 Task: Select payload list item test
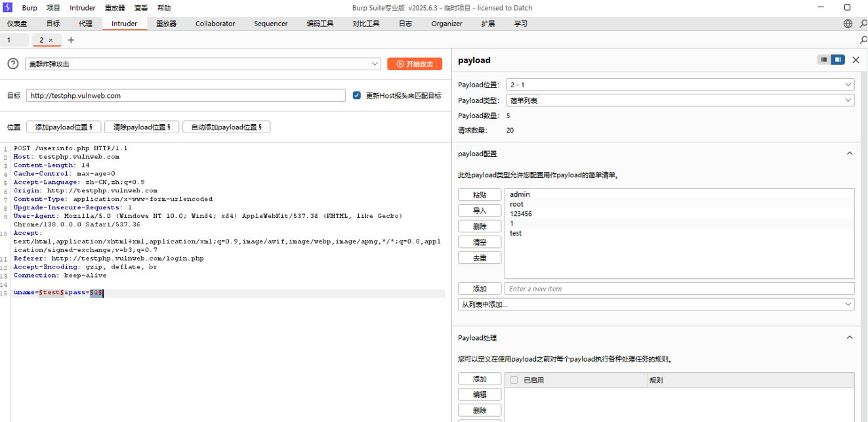679,233
